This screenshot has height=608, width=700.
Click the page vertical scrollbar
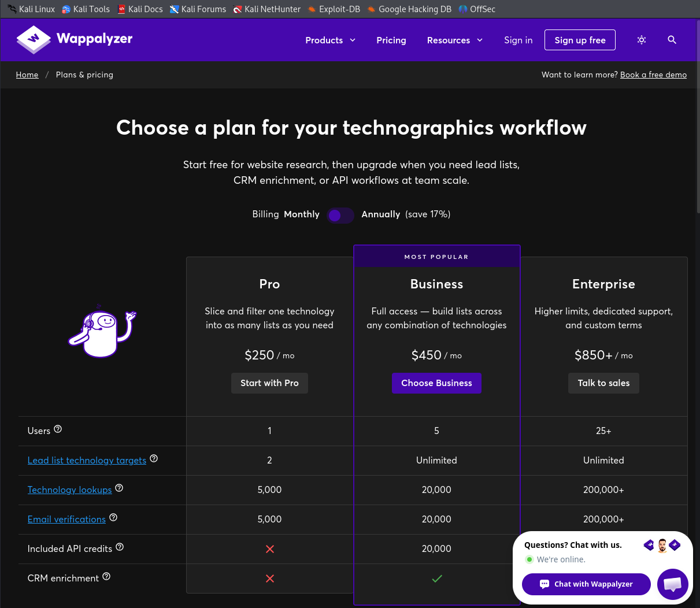[x=698, y=116]
